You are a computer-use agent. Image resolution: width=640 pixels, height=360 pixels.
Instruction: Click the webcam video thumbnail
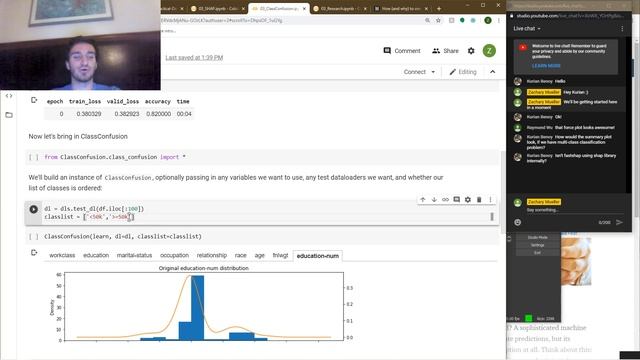[80, 45]
